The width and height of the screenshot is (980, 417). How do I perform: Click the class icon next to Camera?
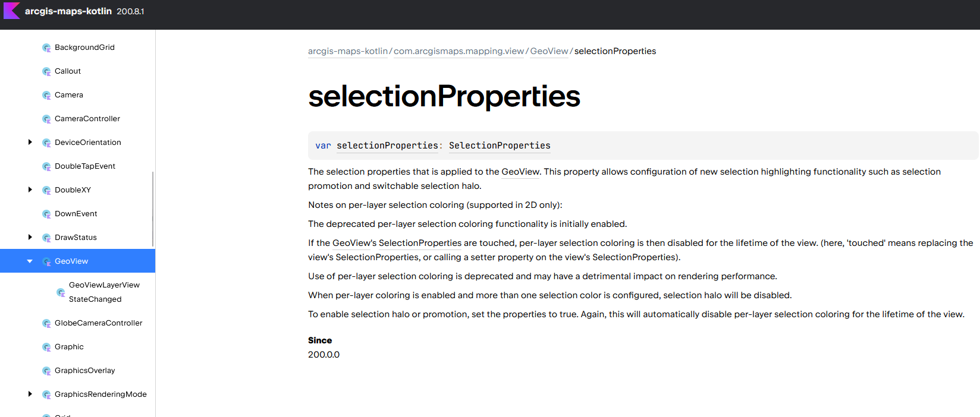tap(46, 95)
